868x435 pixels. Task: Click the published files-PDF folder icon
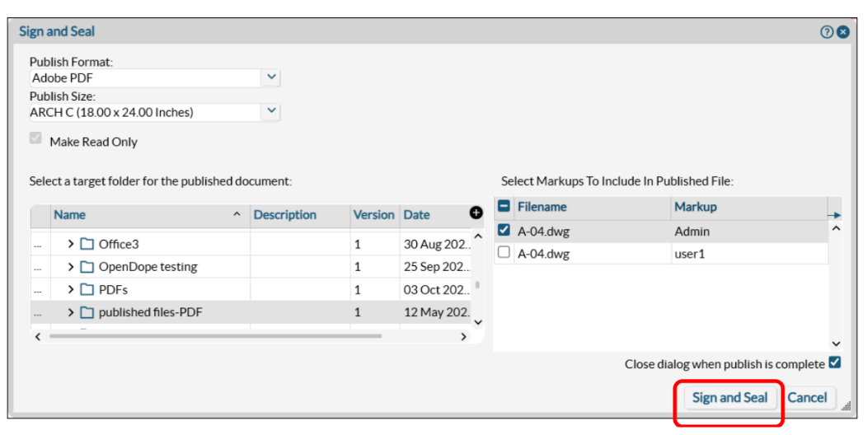pyautogui.click(x=87, y=312)
